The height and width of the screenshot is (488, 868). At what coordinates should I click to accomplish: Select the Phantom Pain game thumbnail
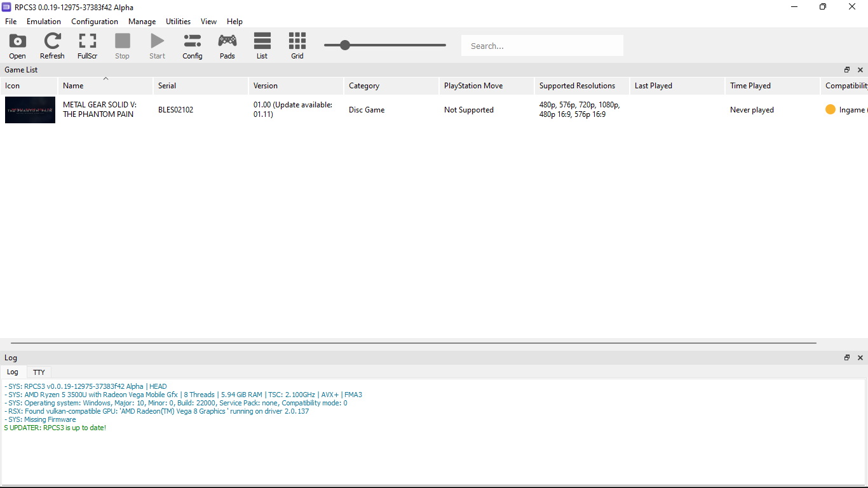30,110
